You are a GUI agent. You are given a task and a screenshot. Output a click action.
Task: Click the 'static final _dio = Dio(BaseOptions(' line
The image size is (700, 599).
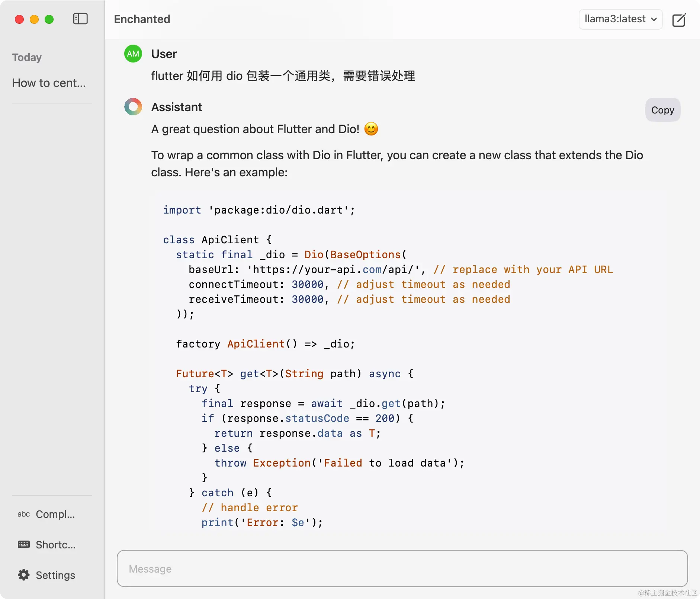292,255
